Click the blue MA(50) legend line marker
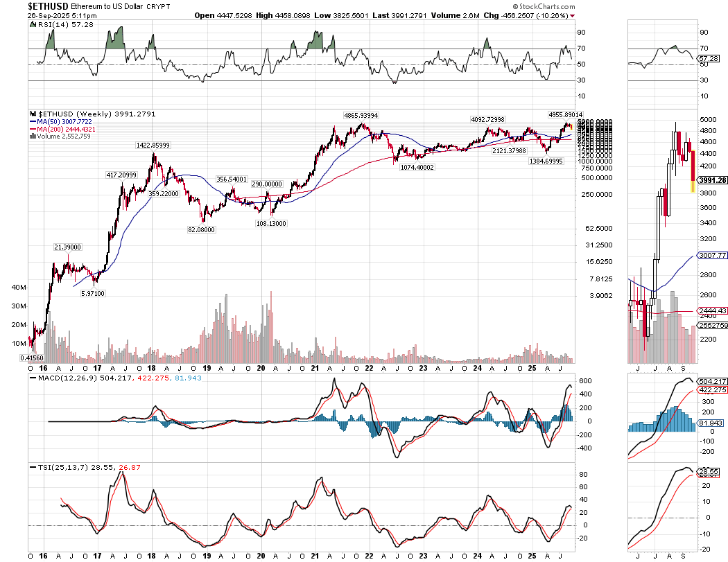This screenshot has height=562, width=728. (32, 121)
